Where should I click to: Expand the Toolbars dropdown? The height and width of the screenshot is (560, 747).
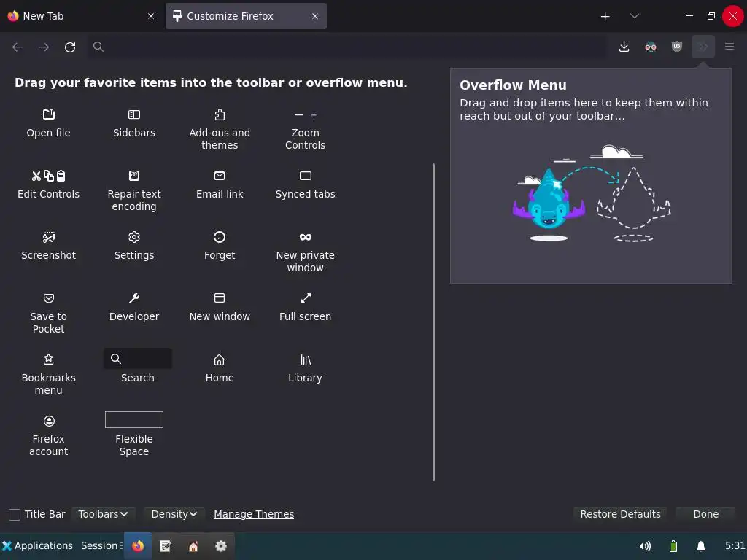coord(103,514)
